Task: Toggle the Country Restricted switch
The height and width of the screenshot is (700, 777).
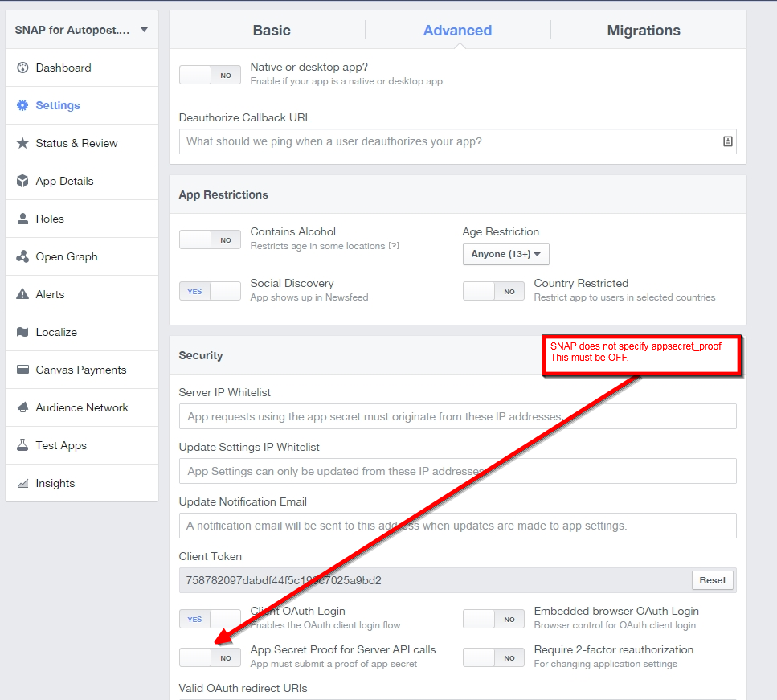Action: coord(493,291)
